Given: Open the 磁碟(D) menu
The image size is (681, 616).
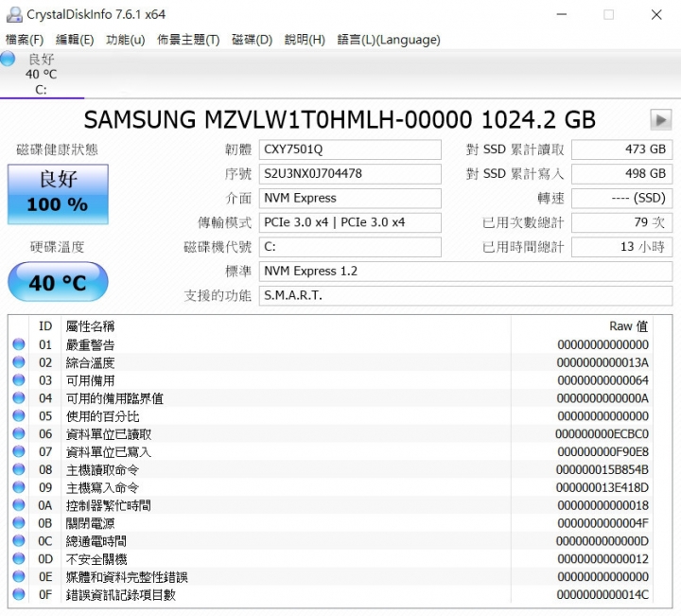Looking at the screenshot, I should click(252, 40).
